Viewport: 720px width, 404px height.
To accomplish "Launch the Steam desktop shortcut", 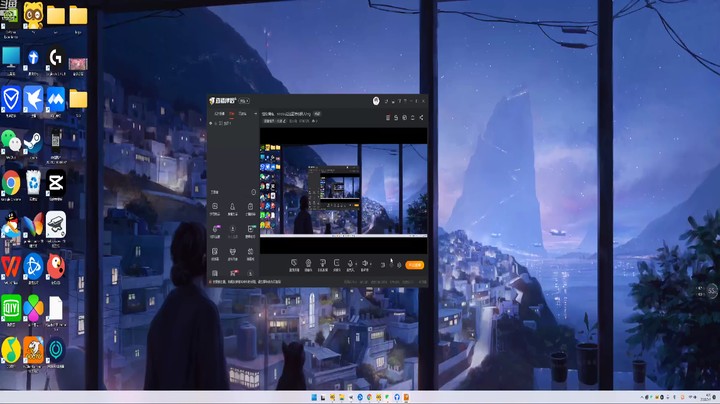I will 33,142.
